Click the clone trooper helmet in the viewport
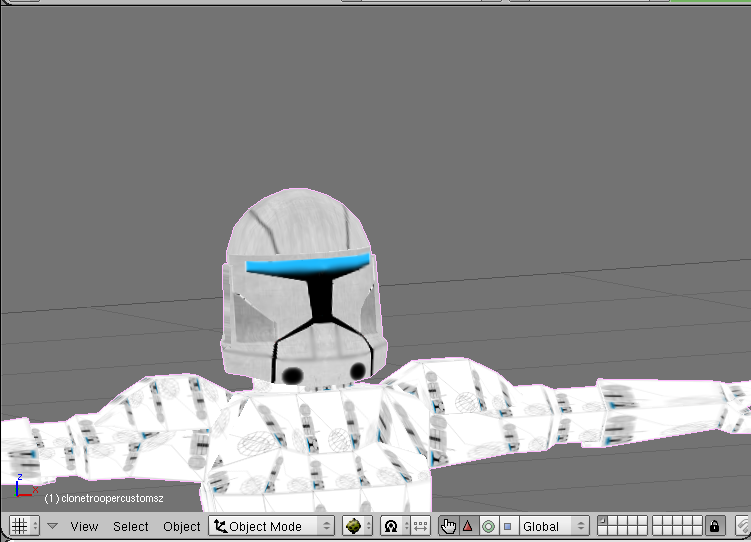751x542 pixels. point(303,286)
